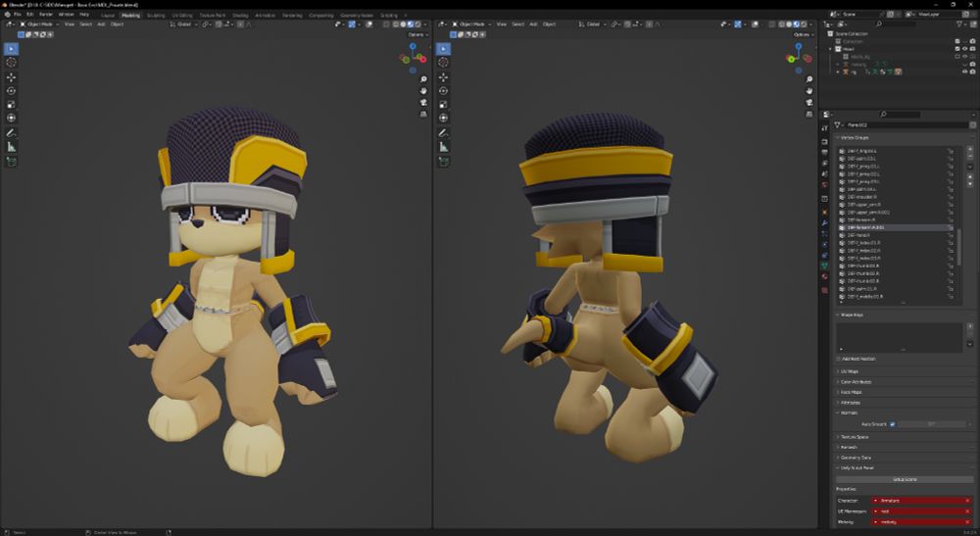Image resolution: width=980 pixels, height=536 pixels.
Task: Toggle viewport visibility eye of rig row
Action: coord(964,72)
